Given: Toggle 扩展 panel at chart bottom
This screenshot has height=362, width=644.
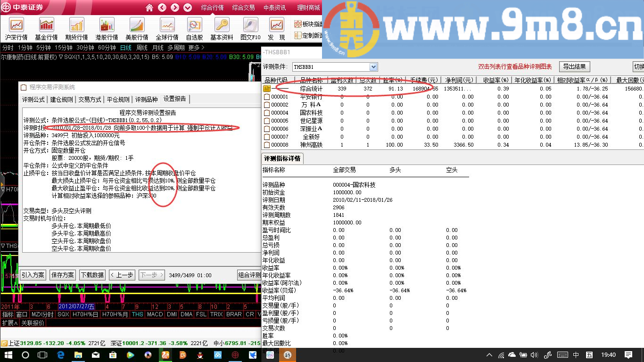Looking at the screenshot, I should point(9,323).
